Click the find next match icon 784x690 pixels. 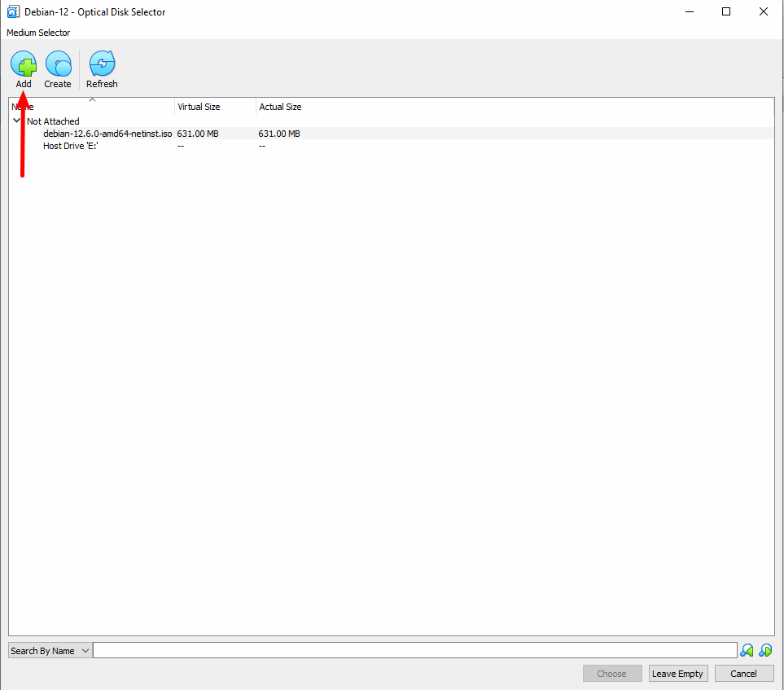tap(765, 650)
